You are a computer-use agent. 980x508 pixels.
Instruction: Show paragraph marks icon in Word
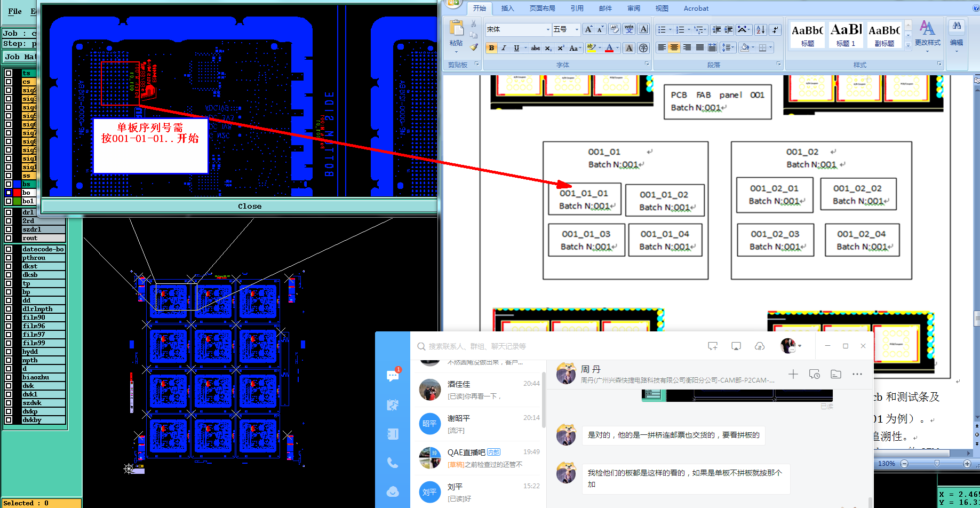pos(776,29)
